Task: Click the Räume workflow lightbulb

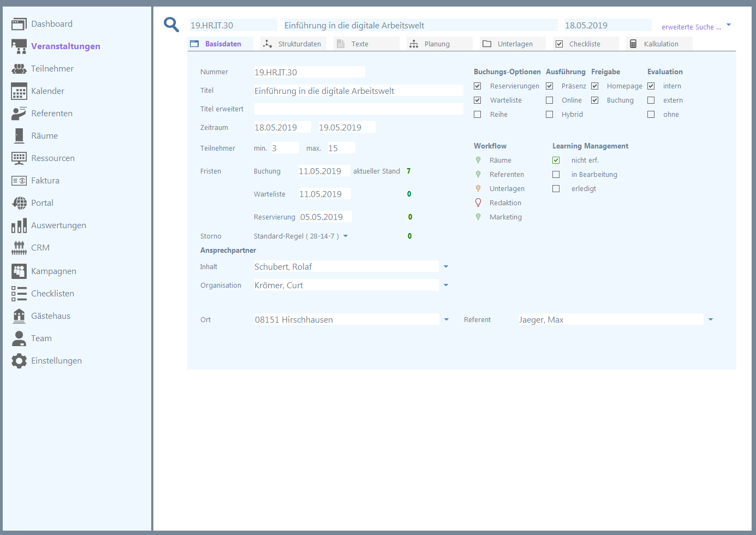Action: (x=478, y=160)
